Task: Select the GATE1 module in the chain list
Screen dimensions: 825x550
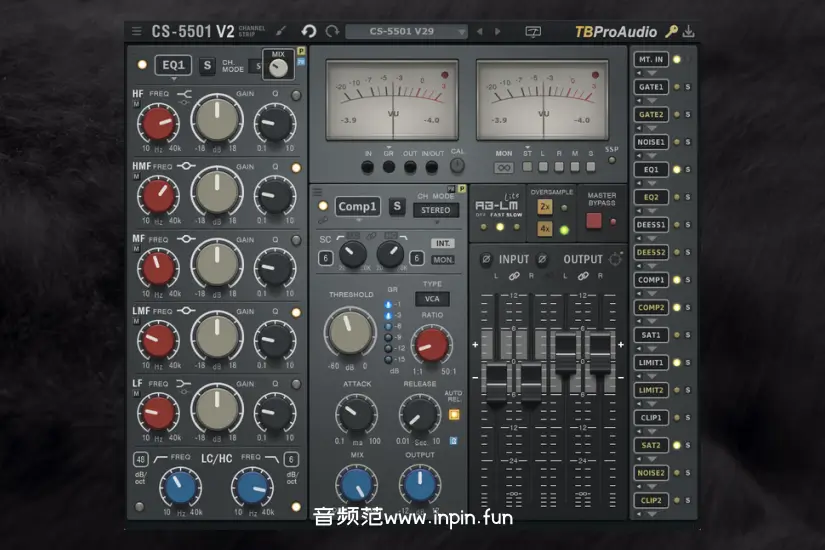Action: 651,87
